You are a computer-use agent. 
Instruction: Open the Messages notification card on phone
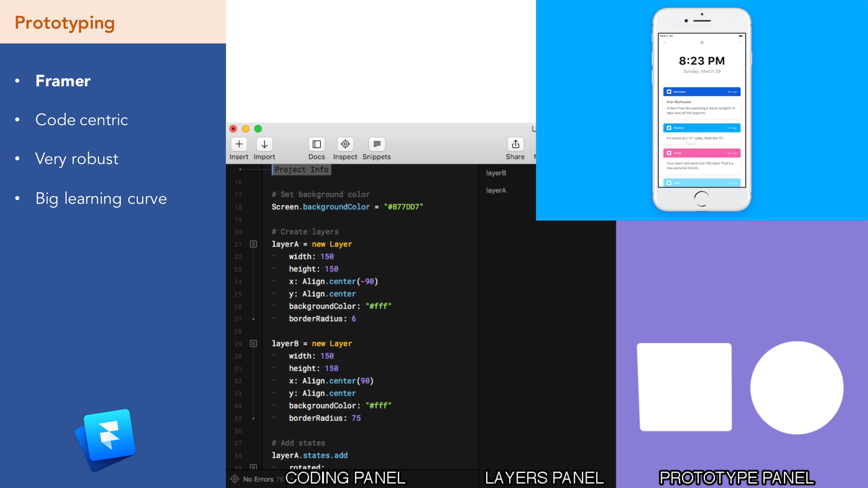tap(702, 103)
